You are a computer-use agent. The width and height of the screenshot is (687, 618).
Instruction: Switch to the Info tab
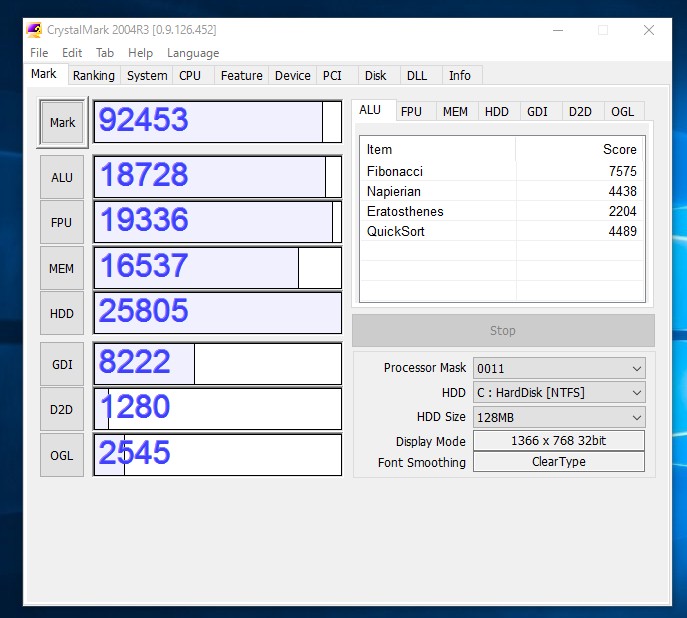(460, 75)
